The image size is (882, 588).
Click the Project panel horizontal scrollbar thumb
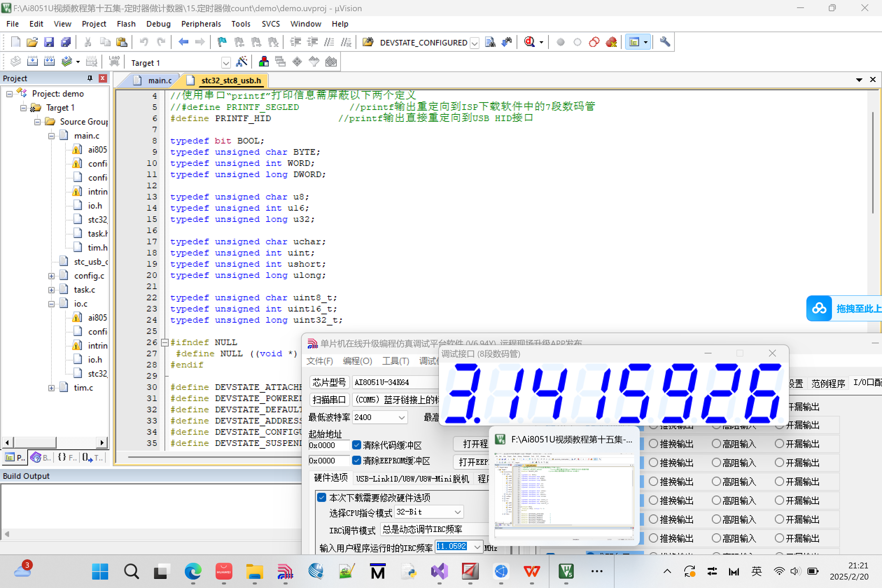(x=35, y=442)
